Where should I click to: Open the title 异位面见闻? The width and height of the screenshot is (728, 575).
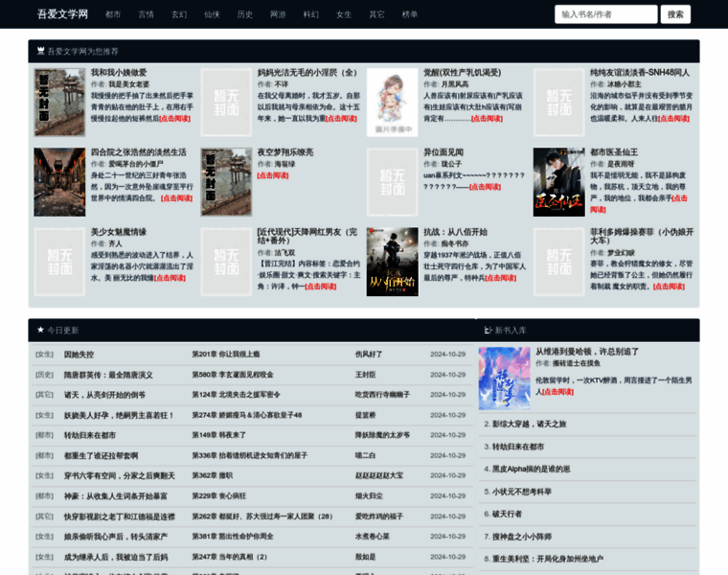click(x=444, y=152)
